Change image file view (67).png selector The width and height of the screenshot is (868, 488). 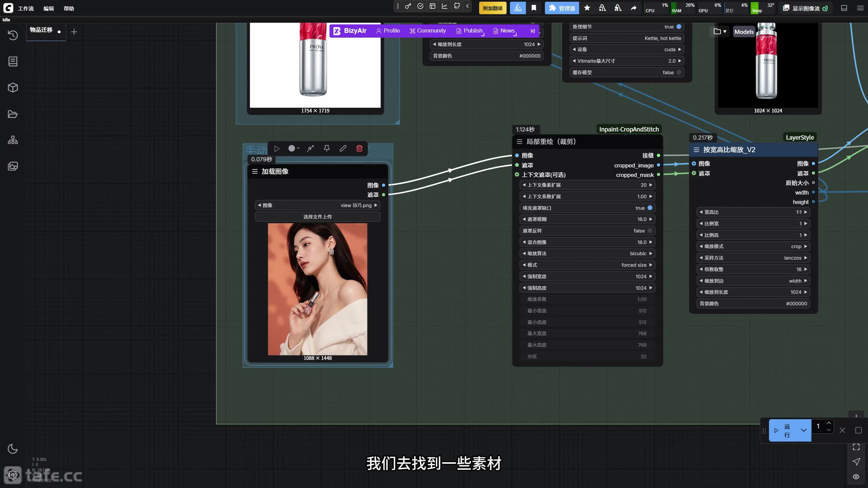[x=317, y=205]
